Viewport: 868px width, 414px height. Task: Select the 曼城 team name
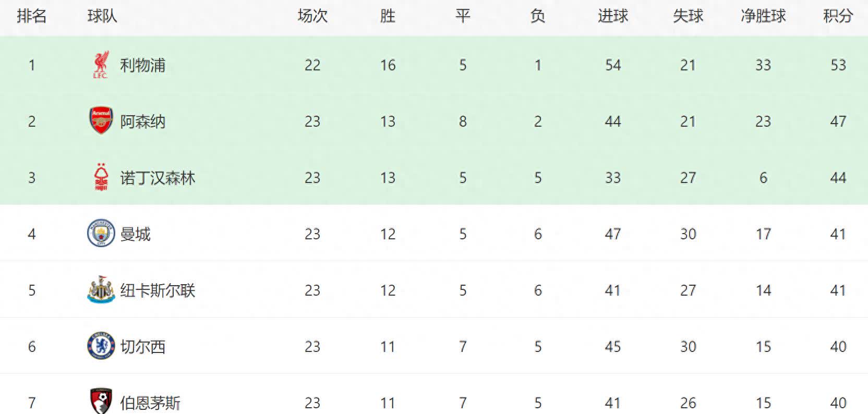point(135,234)
